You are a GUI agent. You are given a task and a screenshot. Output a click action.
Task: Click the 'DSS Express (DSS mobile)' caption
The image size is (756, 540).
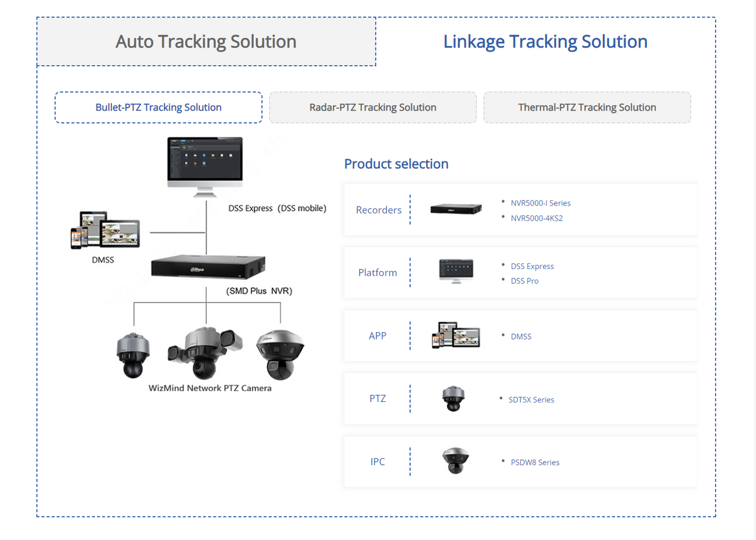(x=277, y=208)
